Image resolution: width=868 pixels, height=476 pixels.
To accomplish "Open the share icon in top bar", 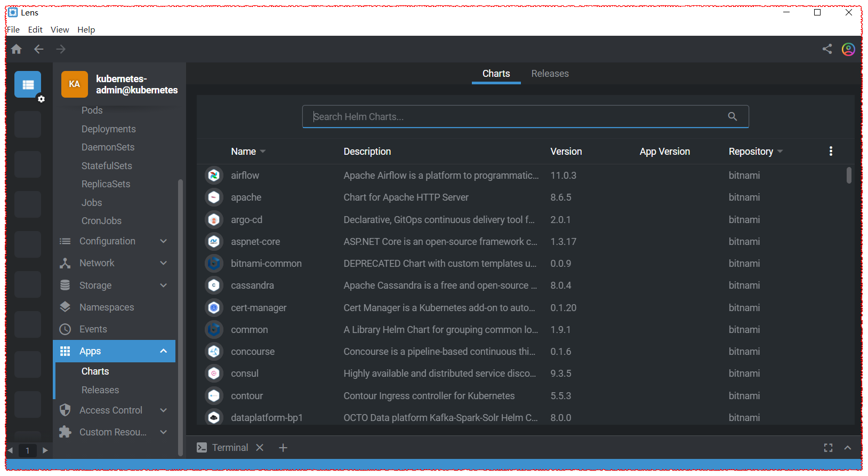I will point(827,49).
